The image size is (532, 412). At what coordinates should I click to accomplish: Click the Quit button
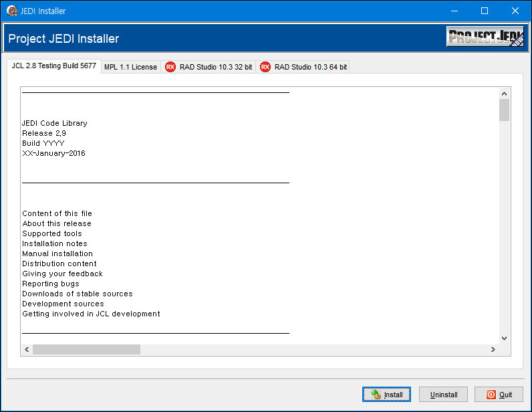499,395
